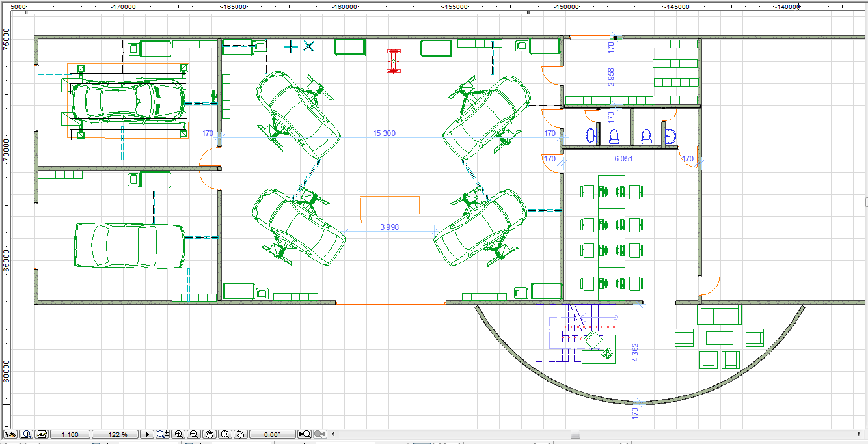
Task: Open the 1:100 scale dropdown
Action: (70, 434)
